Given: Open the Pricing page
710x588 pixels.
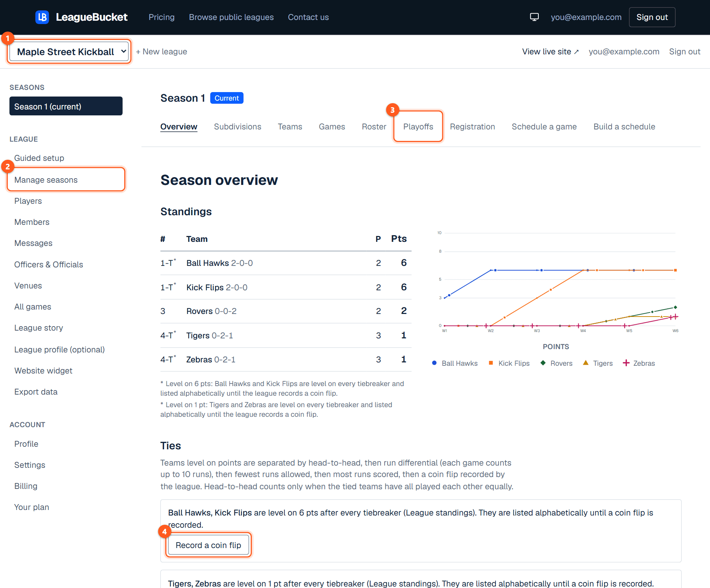Looking at the screenshot, I should [x=162, y=17].
